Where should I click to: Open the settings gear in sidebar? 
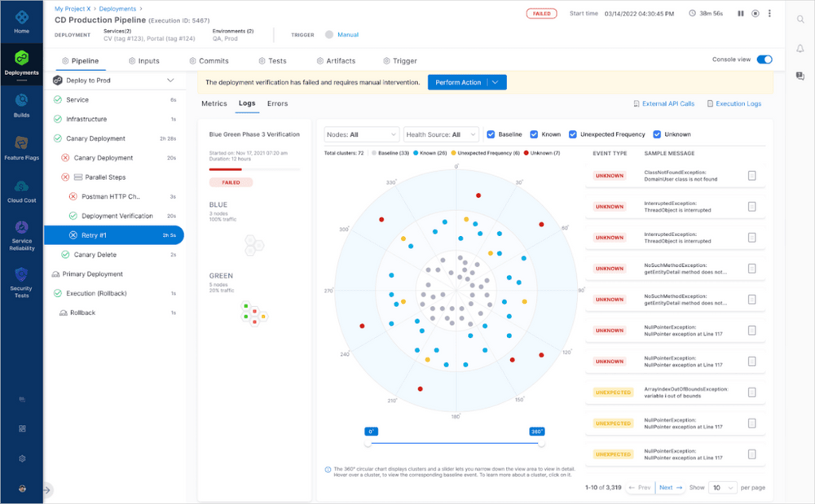pos(22,459)
